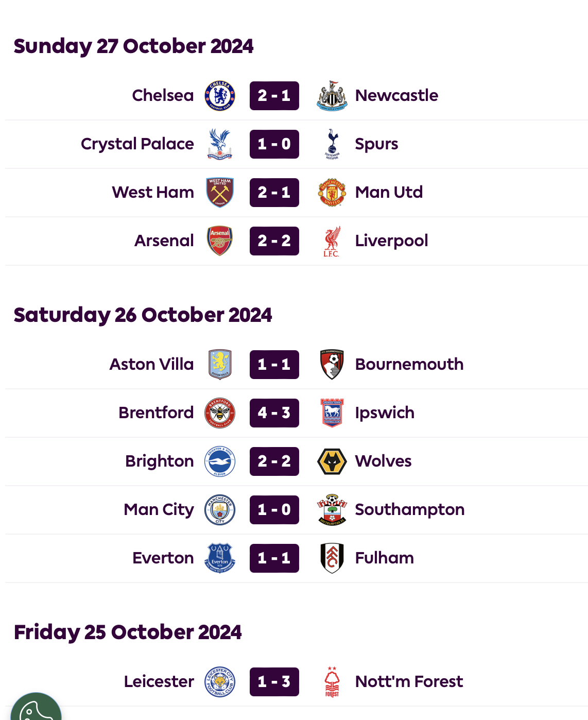This screenshot has width=588, height=720.
Task: Click the Man Utd crest
Action: 332,193
